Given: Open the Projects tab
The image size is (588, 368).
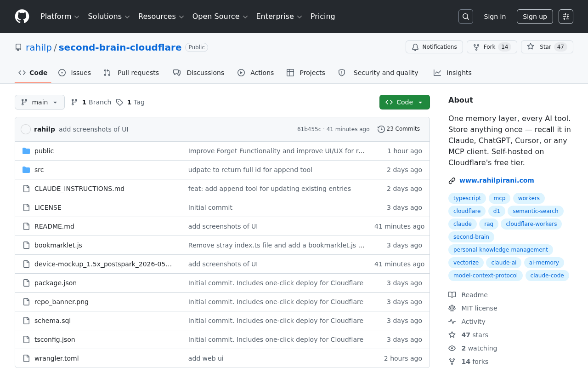Looking at the screenshot, I should 306,73.
